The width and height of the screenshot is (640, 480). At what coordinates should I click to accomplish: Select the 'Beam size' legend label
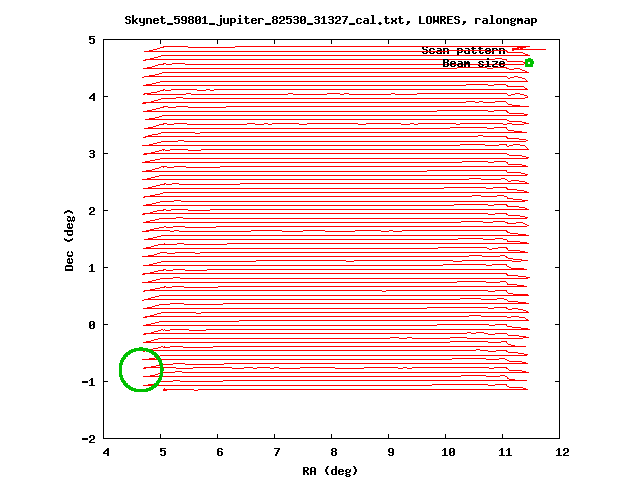pyautogui.click(x=474, y=63)
